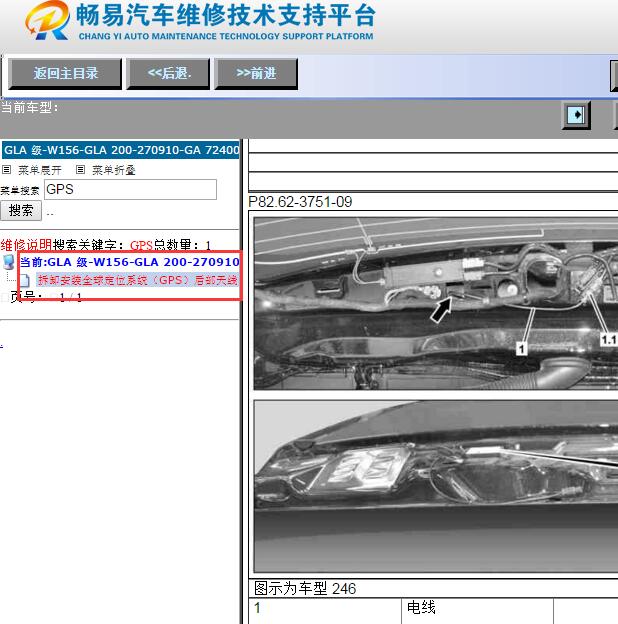Click the upper engine-bay wiring illustration

436,303
